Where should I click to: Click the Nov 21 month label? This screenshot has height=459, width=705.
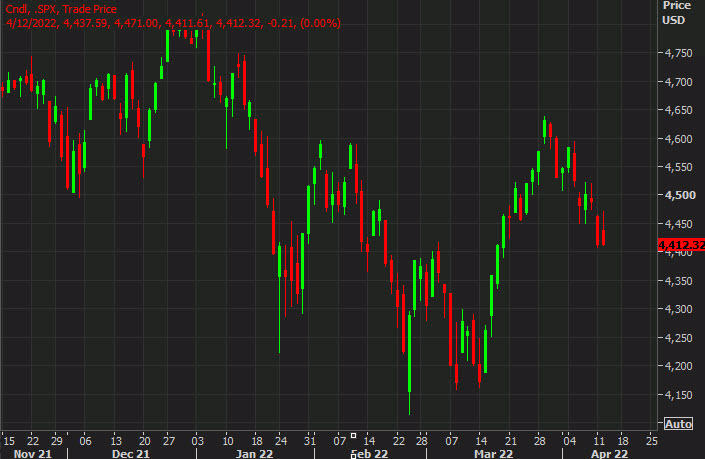click(33, 454)
